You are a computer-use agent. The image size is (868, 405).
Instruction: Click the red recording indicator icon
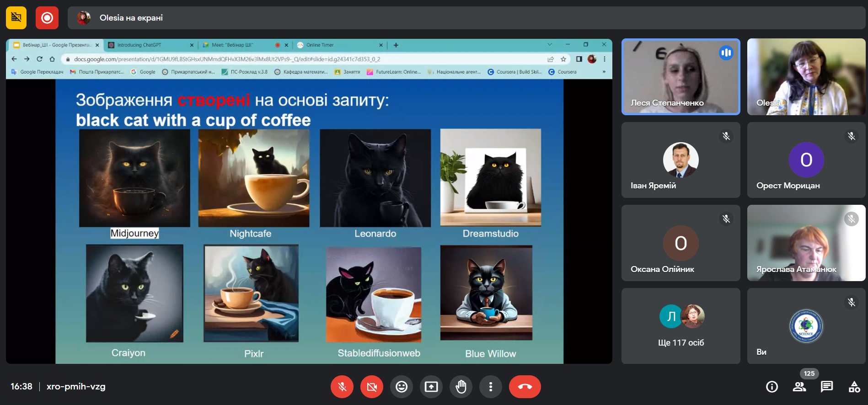(47, 18)
